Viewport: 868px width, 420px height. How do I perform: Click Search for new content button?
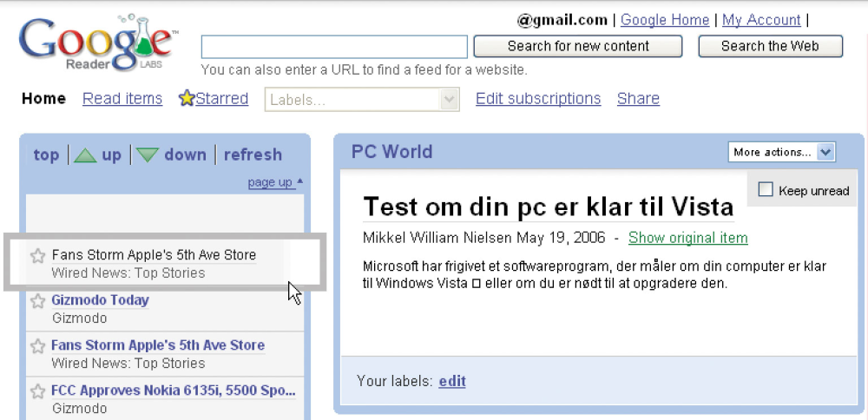[578, 47]
